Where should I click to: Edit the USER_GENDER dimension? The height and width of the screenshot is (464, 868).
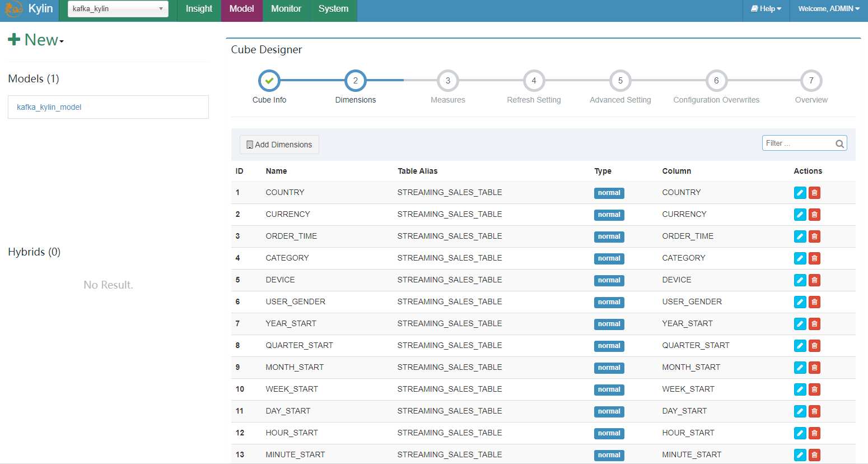point(800,302)
